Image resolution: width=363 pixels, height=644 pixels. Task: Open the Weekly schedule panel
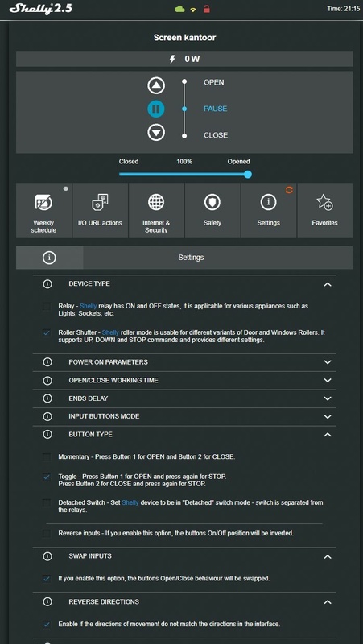[x=44, y=210]
